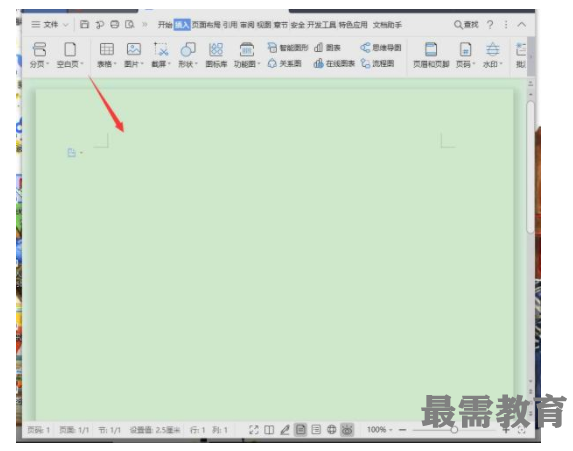Open the 章节 tab
Image resolution: width=573 pixels, height=451 pixels.
click(x=281, y=25)
